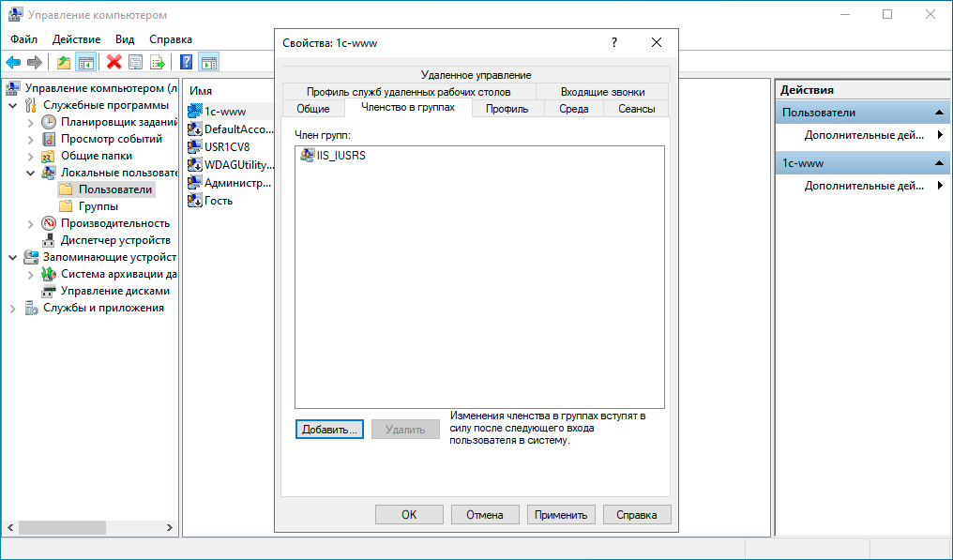Viewport: 953px width, 560px height.
Task: Click the scrollbar right arrow in tree pane
Action: 170,527
